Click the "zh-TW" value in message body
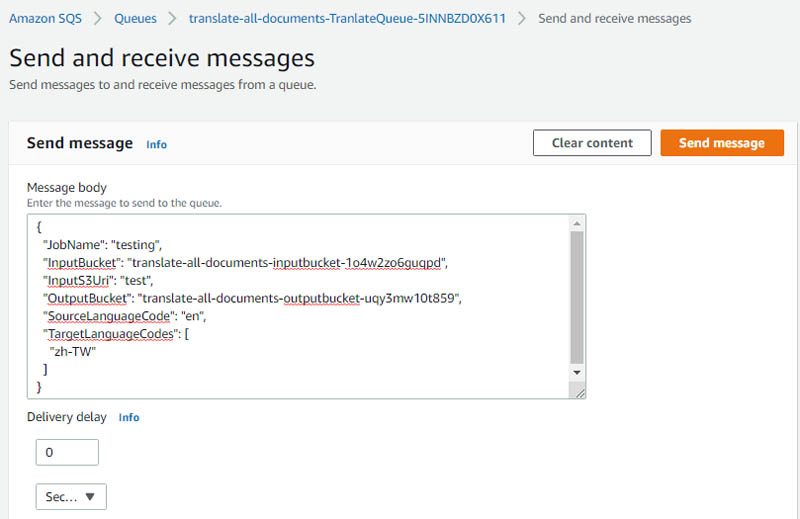 (72, 352)
